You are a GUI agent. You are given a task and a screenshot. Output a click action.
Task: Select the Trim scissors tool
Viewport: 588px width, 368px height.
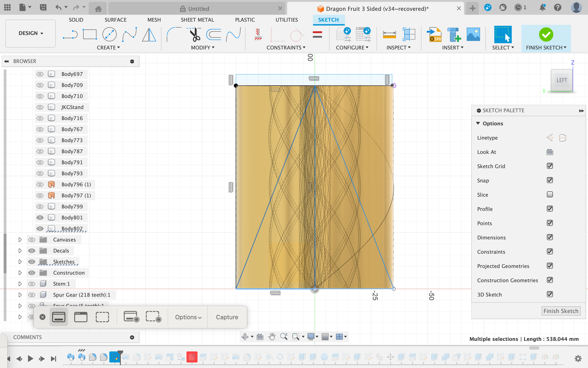195,34
